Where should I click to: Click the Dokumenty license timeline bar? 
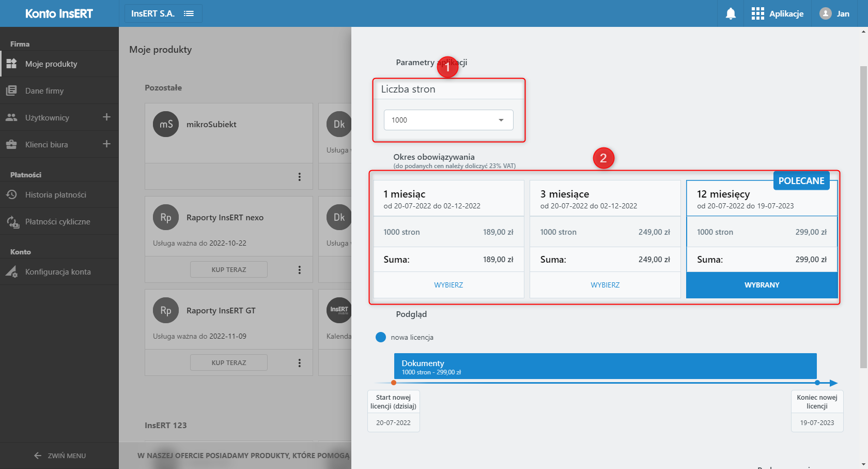605,366
